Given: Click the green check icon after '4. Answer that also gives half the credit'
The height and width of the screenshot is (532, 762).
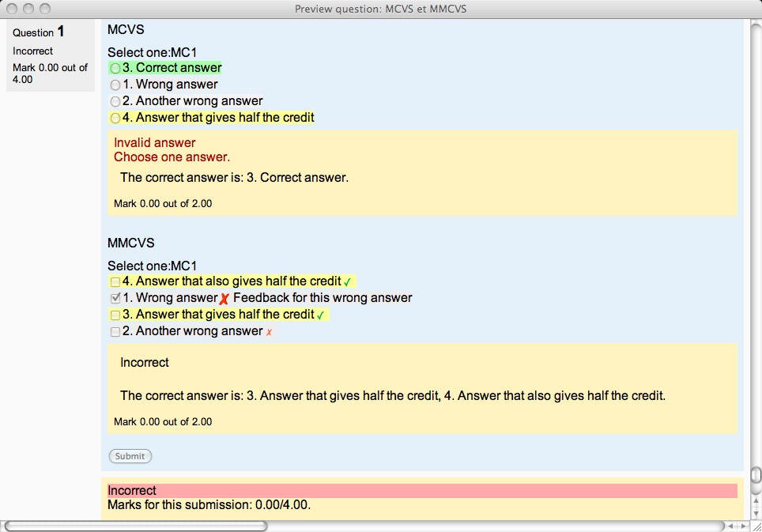Looking at the screenshot, I should 348,282.
